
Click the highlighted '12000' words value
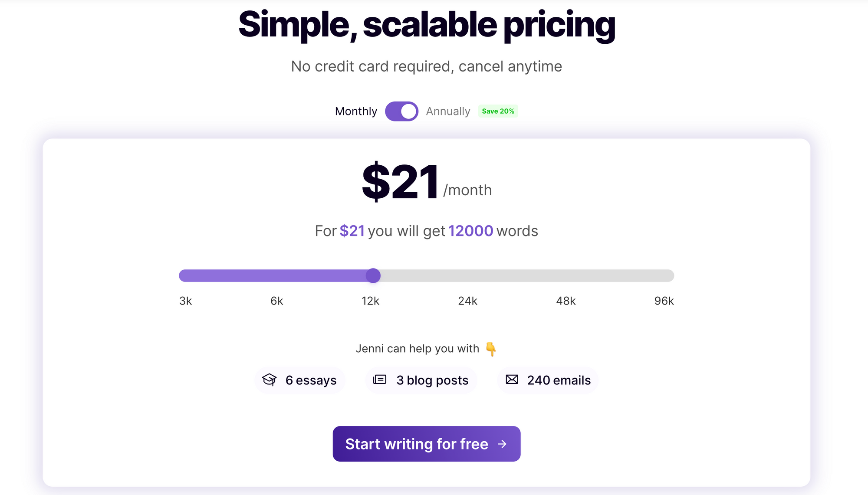pyautogui.click(x=471, y=231)
